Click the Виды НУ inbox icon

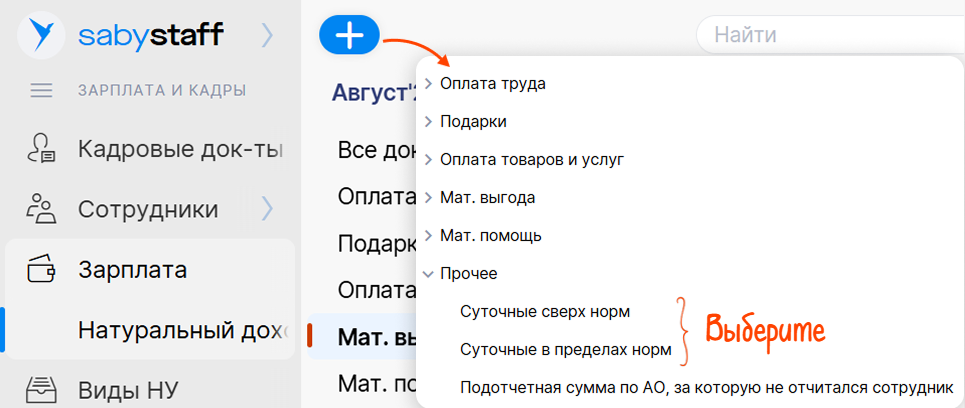pos(42,388)
